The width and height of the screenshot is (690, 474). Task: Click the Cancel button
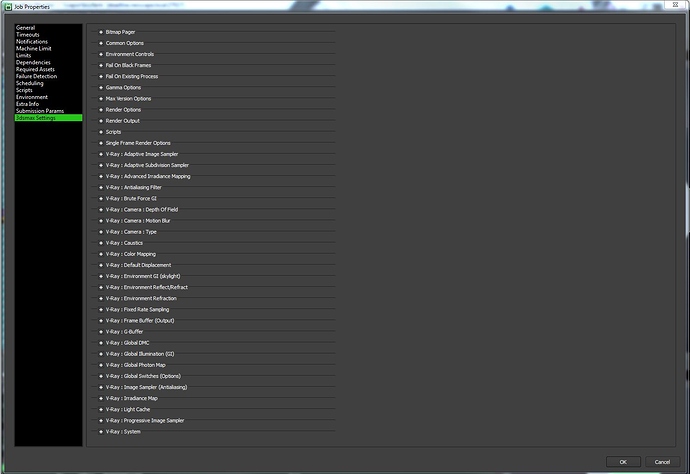(x=661, y=461)
